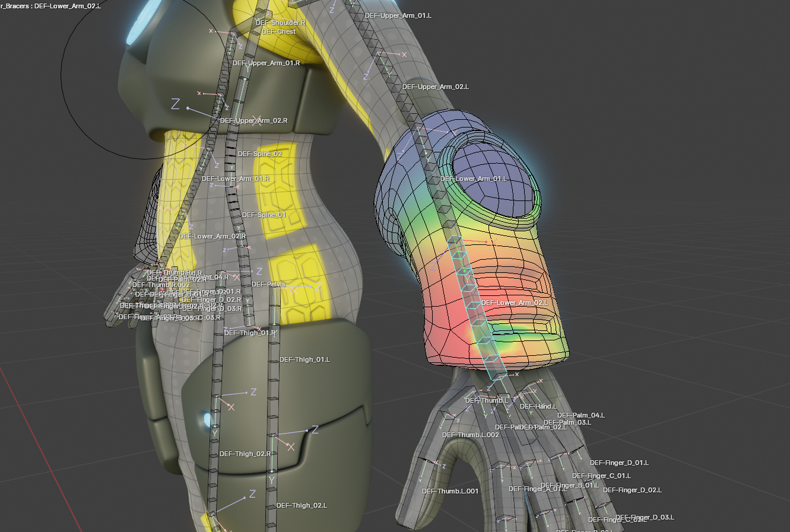790x532 pixels.
Task: Select the DEF-Finger_D_01.L bone label
Action: 619,463
